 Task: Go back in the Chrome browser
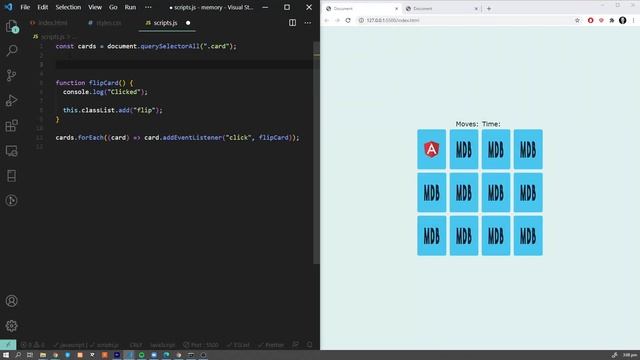click(x=327, y=20)
